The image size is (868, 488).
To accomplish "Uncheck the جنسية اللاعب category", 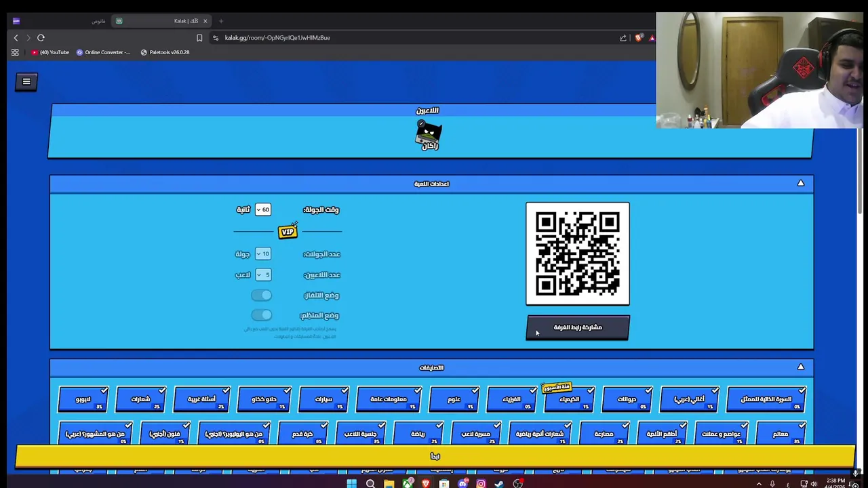I will [x=361, y=434].
